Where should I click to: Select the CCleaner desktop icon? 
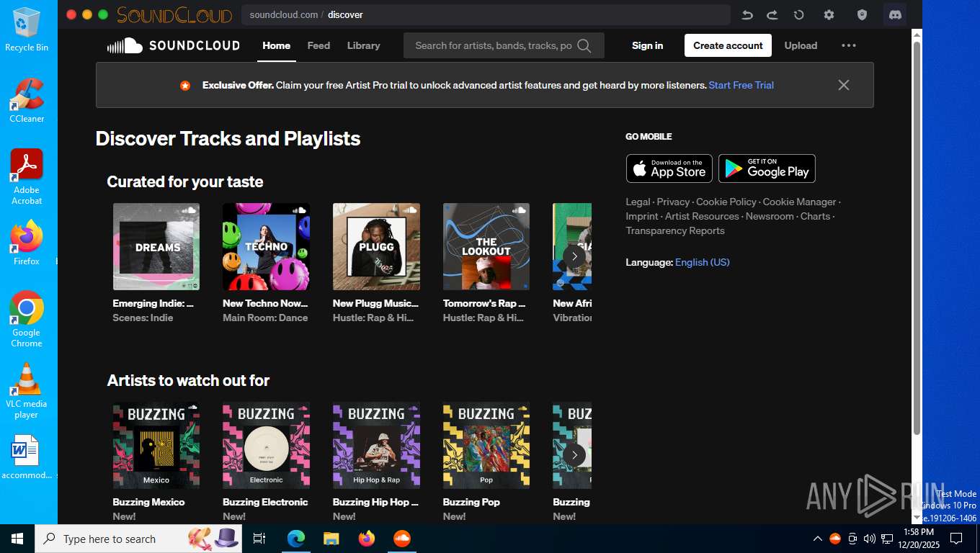27,99
